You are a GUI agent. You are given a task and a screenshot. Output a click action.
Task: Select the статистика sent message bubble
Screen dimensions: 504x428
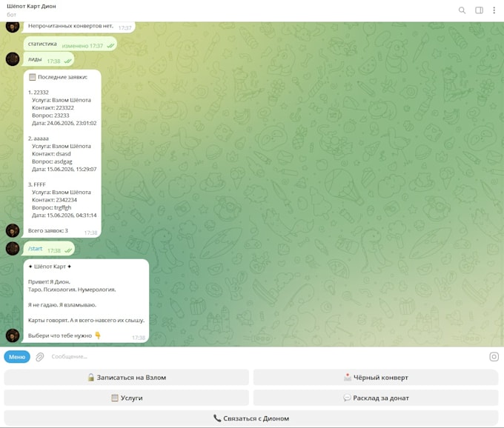click(x=70, y=44)
